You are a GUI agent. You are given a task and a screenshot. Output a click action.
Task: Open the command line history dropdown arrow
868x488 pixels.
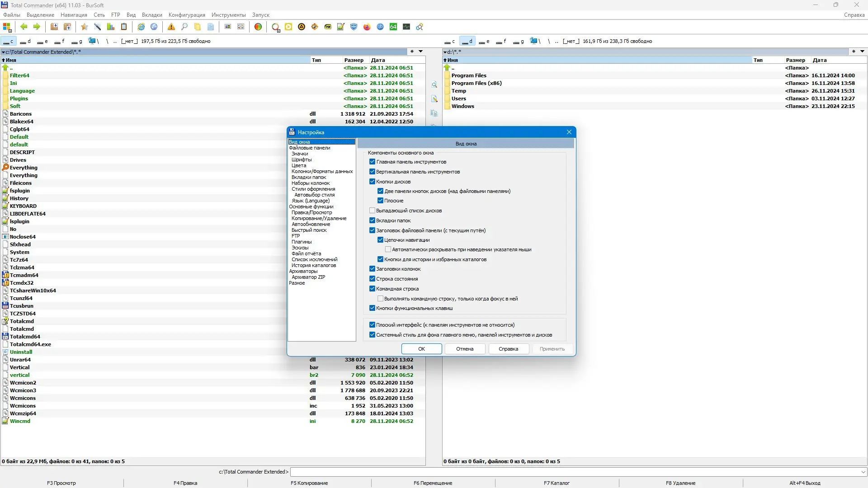863,472
